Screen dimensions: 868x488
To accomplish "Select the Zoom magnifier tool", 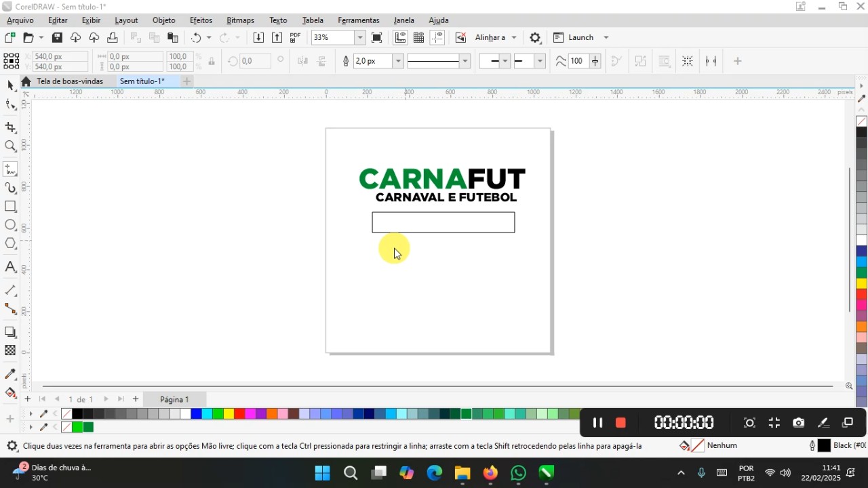I will point(10,146).
